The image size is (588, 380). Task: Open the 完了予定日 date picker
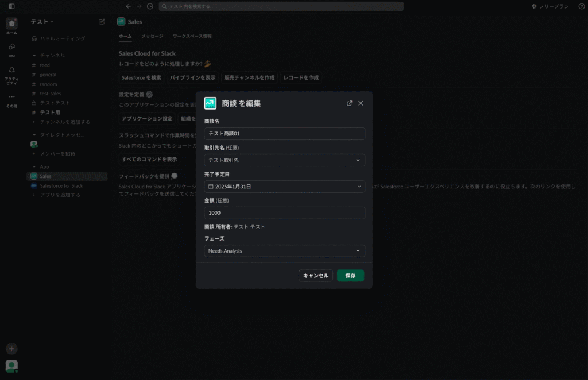click(284, 187)
